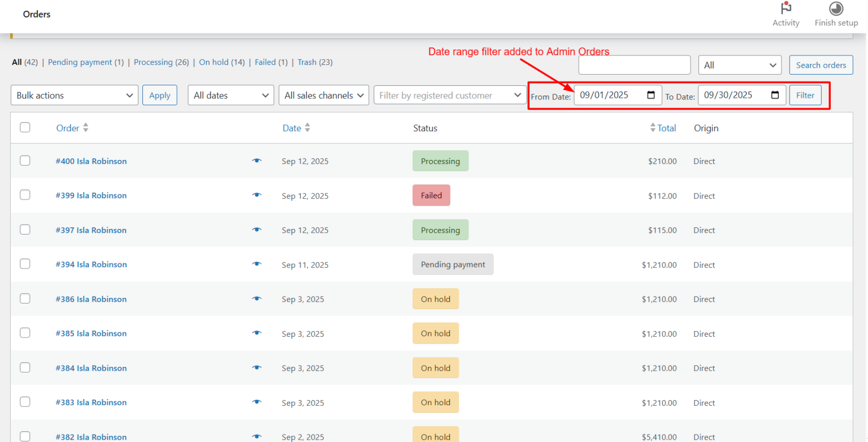Open the To Date calendar picker icon

click(x=775, y=95)
